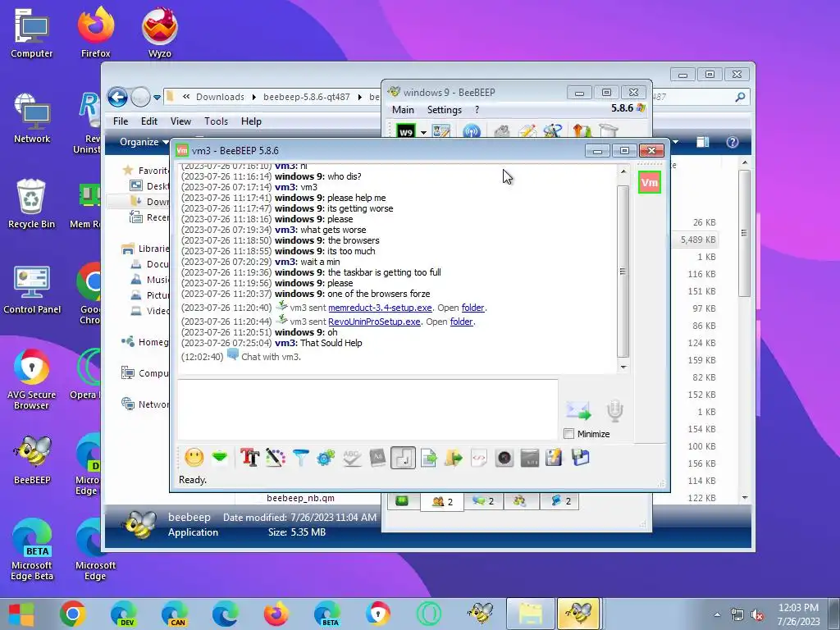Click the orange file sharing arrow icon in BeeBEEP

click(x=582, y=131)
